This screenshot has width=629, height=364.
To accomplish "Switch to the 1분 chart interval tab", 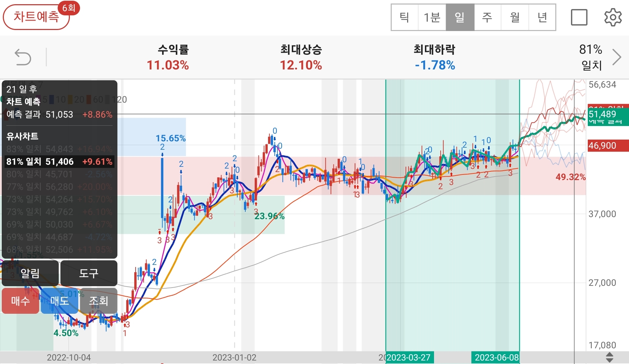I will [x=432, y=17].
